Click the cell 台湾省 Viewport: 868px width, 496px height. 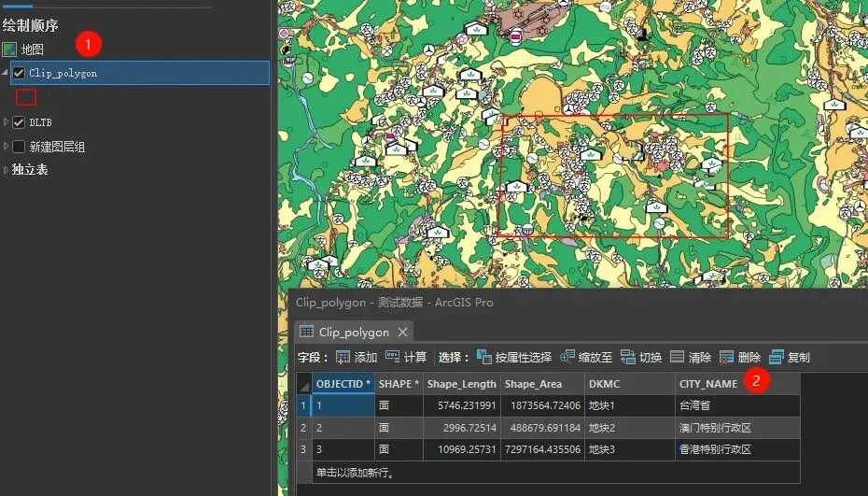(737, 405)
